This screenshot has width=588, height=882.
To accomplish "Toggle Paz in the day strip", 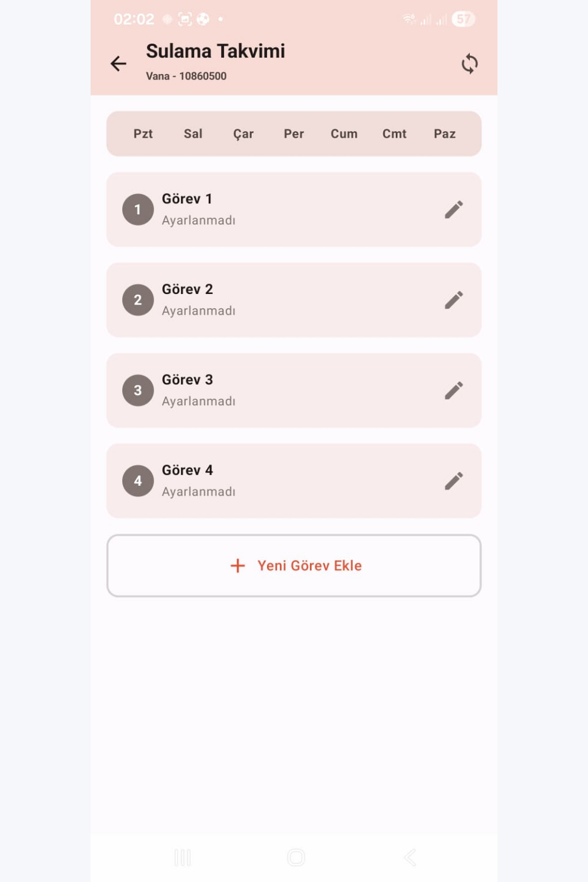I will click(x=445, y=133).
